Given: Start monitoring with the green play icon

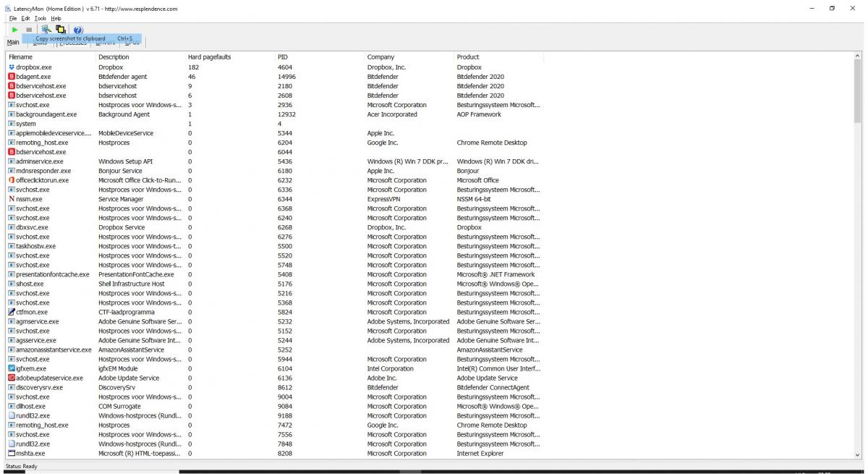Looking at the screenshot, I should click(x=14, y=30).
